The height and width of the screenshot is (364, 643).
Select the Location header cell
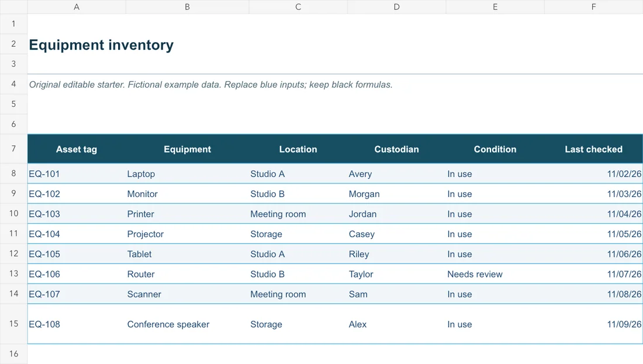click(298, 149)
